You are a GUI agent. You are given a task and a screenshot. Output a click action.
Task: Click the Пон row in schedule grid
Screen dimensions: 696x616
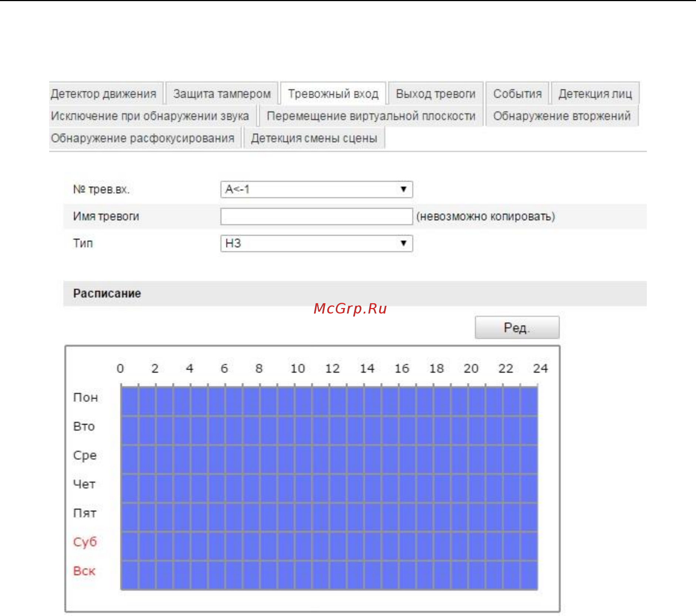[x=329, y=401]
